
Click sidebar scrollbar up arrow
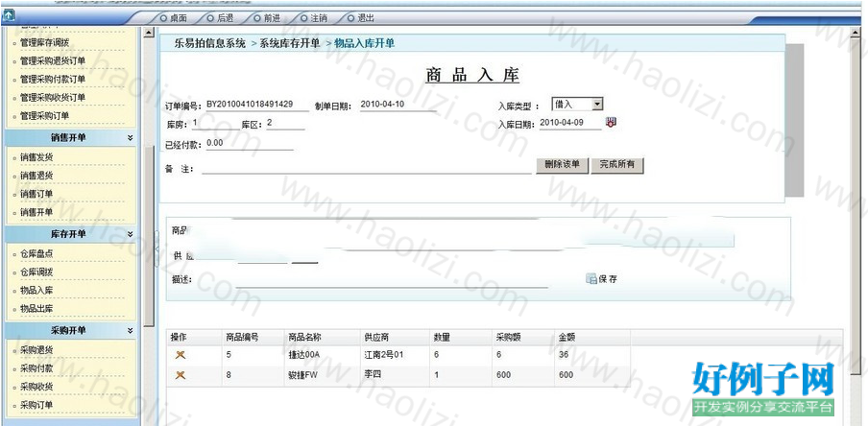click(x=149, y=34)
